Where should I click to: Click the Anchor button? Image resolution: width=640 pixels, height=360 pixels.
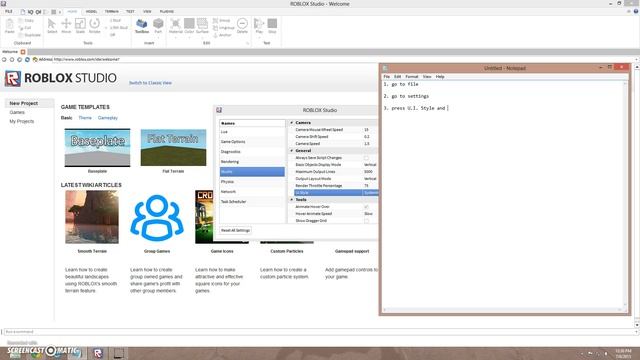click(222, 35)
